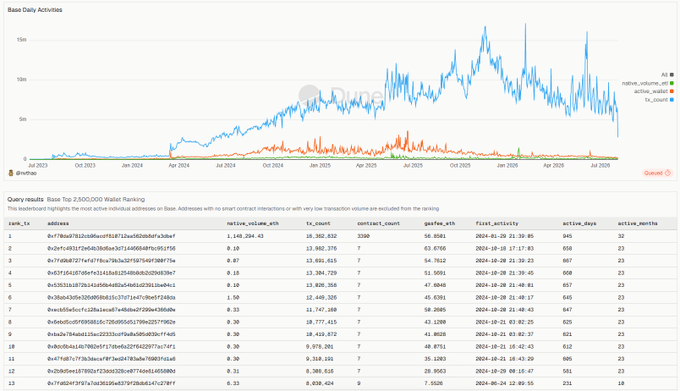Sort table by gasfee_eth column header
The image size is (680, 391).
coord(439,224)
